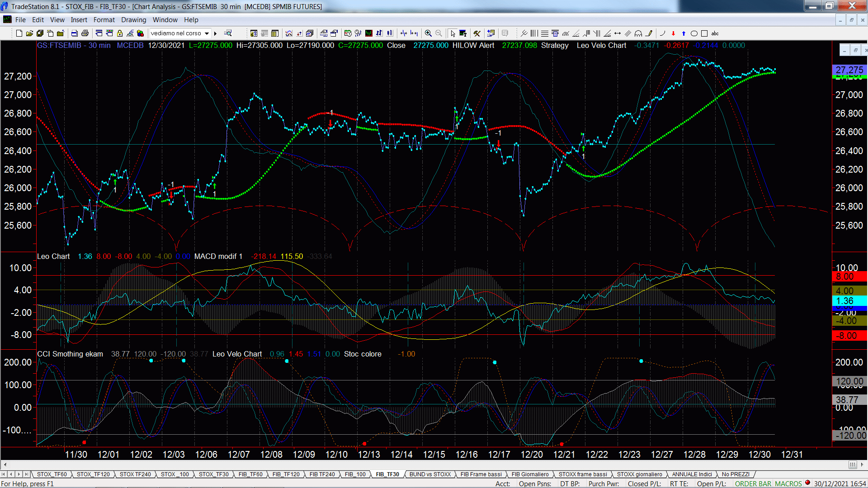Screen dimensions: 868x488
Task: Click the horizontal scrollbar left arrow
Action: coord(5,465)
